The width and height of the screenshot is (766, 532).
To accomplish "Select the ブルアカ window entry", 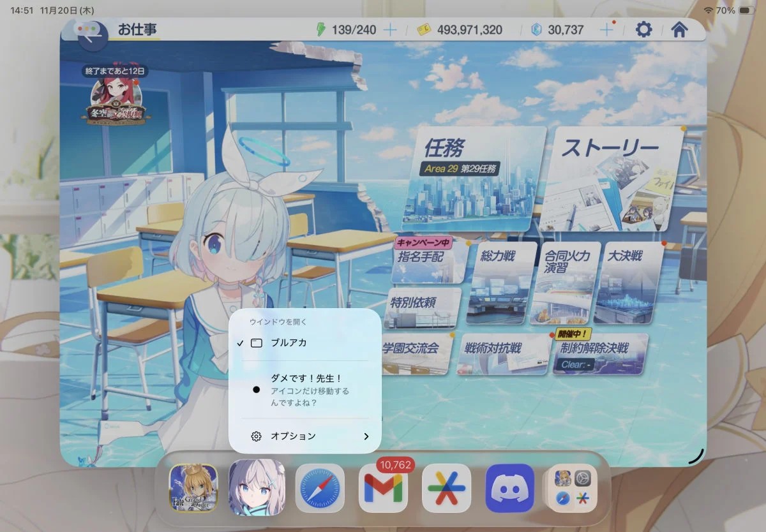I will pos(305,343).
